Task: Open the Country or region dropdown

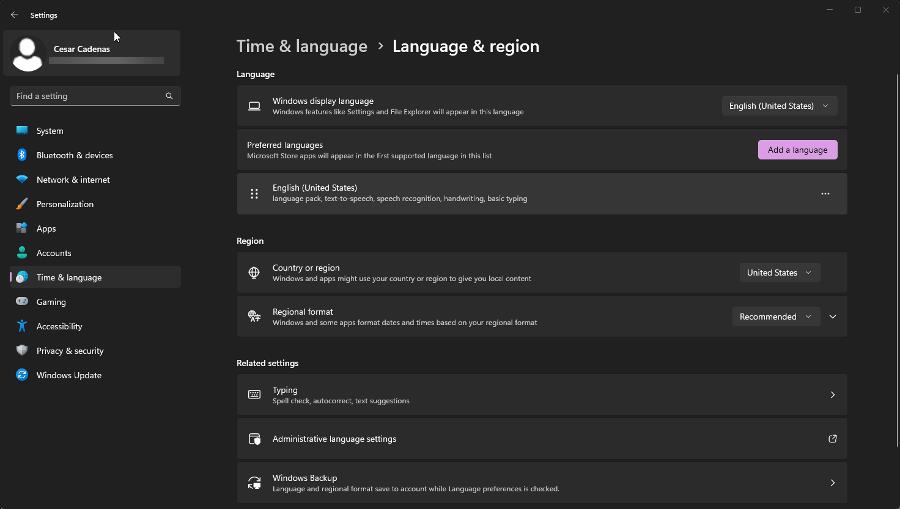Action: pyautogui.click(x=780, y=273)
